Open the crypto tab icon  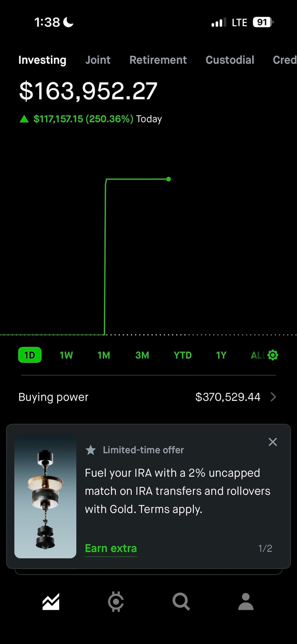116,602
